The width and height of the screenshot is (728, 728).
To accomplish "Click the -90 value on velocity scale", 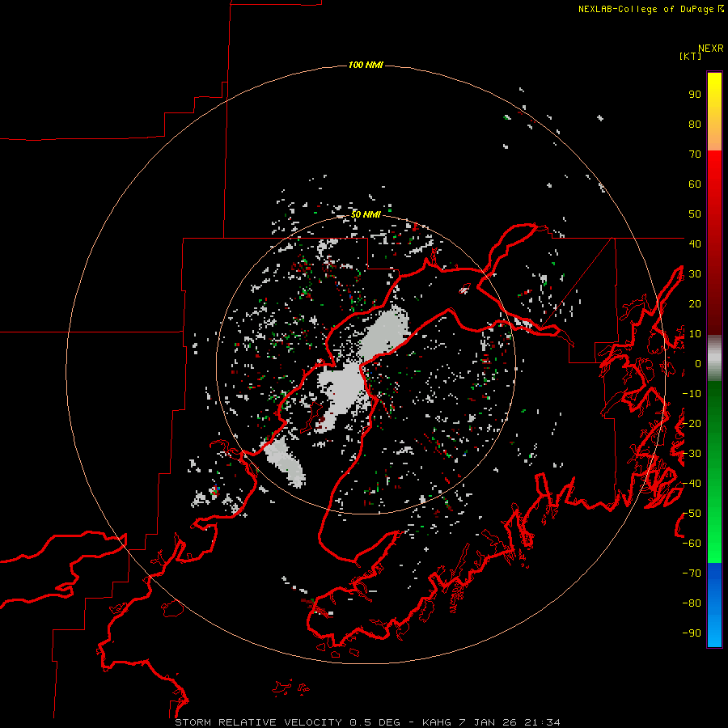I will pos(692,633).
